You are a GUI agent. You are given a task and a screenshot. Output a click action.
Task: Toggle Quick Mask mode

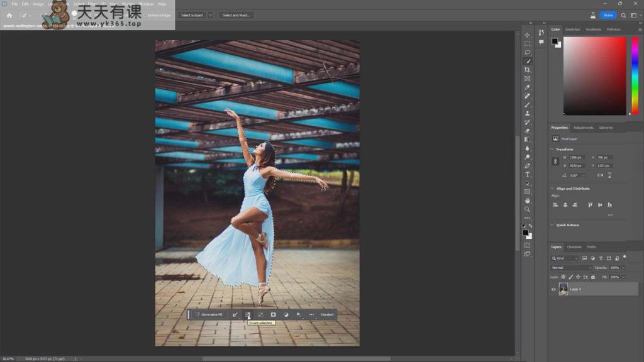click(x=528, y=245)
